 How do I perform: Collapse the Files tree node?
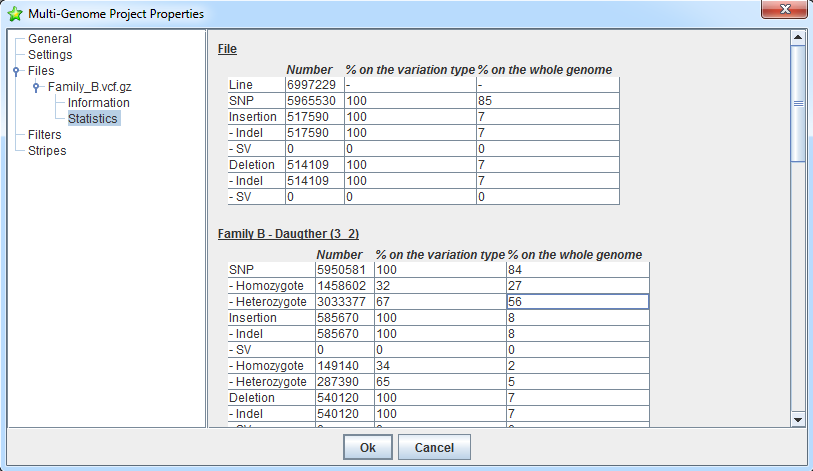[x=16, y=71]
